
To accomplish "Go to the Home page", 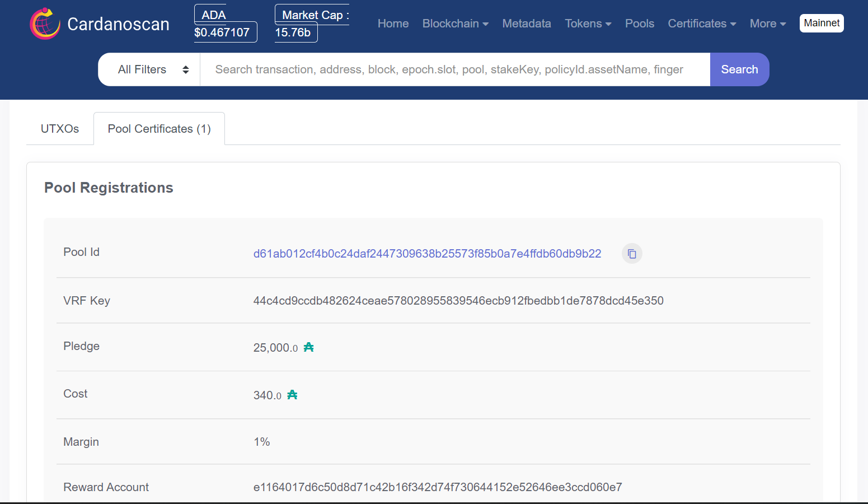I will 393,24.
